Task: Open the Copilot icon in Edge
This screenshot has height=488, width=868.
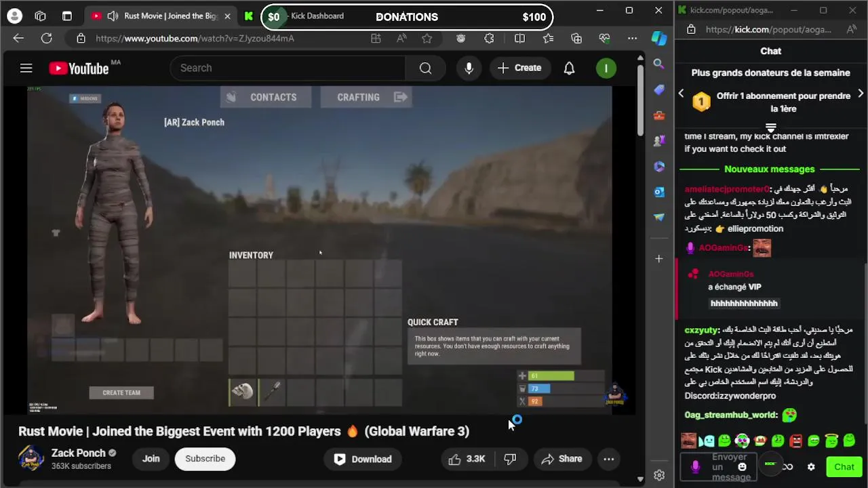Action: pos(658,39)
